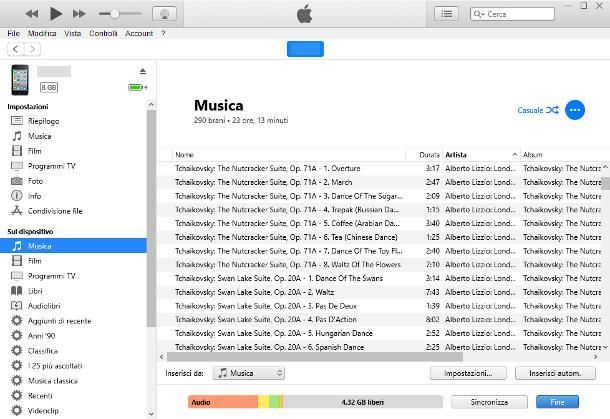Screen dimensions: 610x419
Task: Shuffle songs with Casuale
Action: click(x=538, y=110)
